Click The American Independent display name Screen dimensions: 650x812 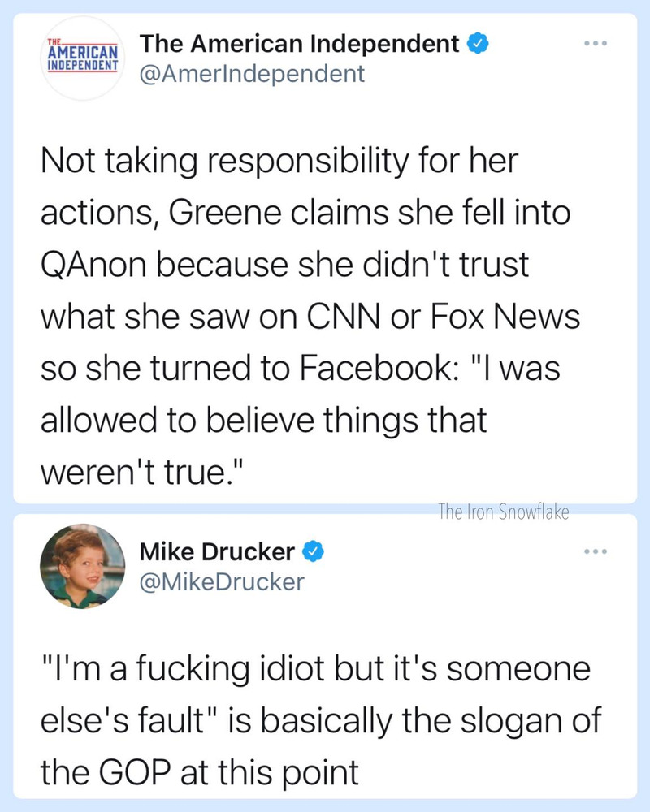(300, 45)
